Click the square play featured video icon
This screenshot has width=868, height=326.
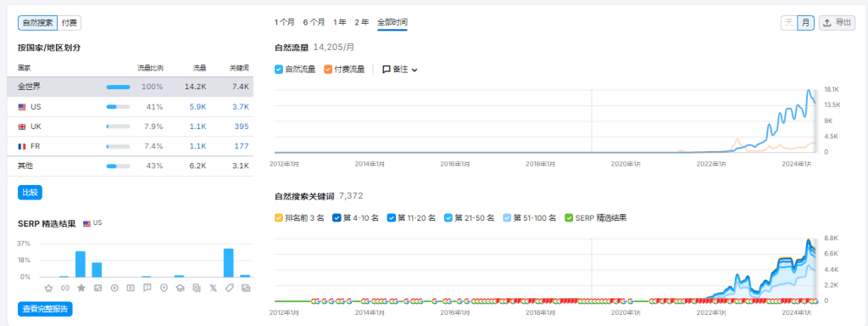(131, 288)
